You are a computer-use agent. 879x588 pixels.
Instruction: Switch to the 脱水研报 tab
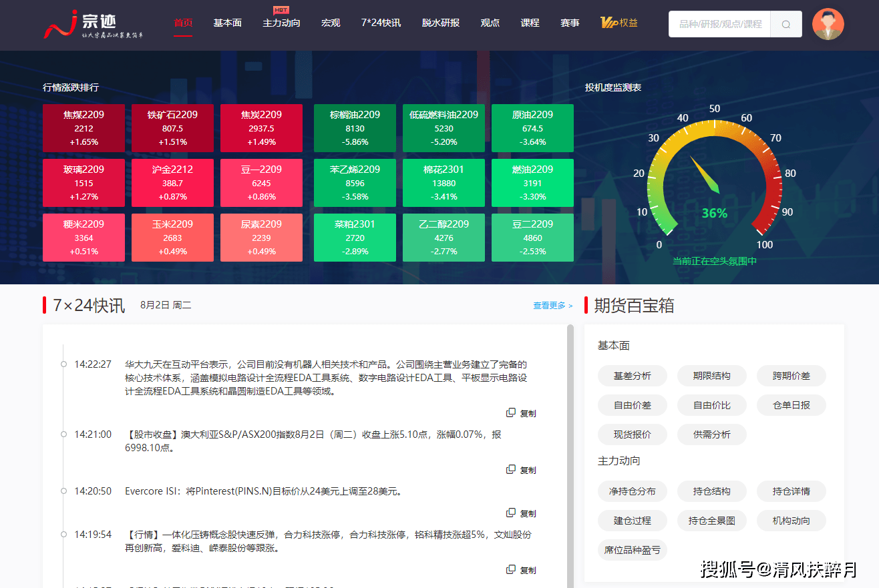pos(440,23)
